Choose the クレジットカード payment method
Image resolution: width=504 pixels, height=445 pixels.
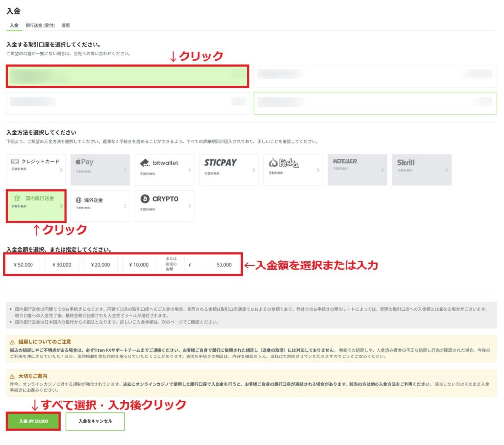(x=35, y=169)
